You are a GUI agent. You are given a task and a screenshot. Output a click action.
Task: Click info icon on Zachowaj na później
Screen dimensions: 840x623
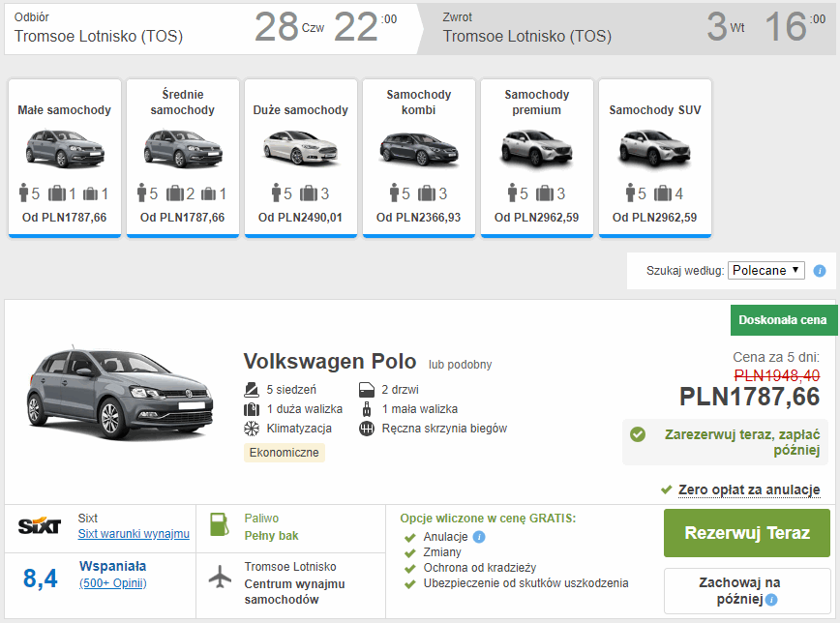tap(771, 600)
